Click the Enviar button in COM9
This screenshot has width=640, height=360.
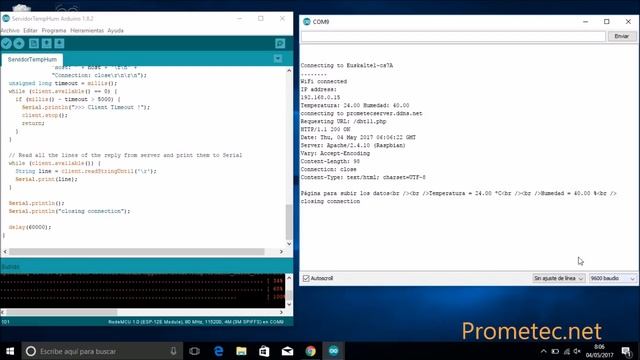[621, 36]
